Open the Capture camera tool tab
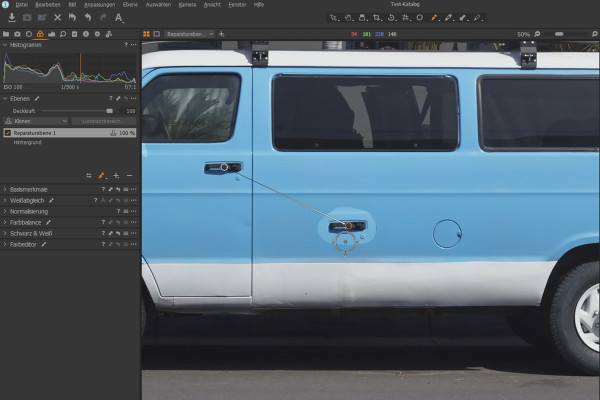Image resolution: width=600 pixels, height=400 pixels. pyautogui.click(x=17, y=34)
